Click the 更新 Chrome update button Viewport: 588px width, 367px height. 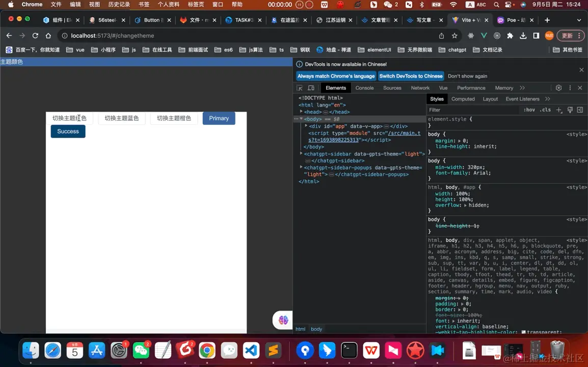[570, 36]
